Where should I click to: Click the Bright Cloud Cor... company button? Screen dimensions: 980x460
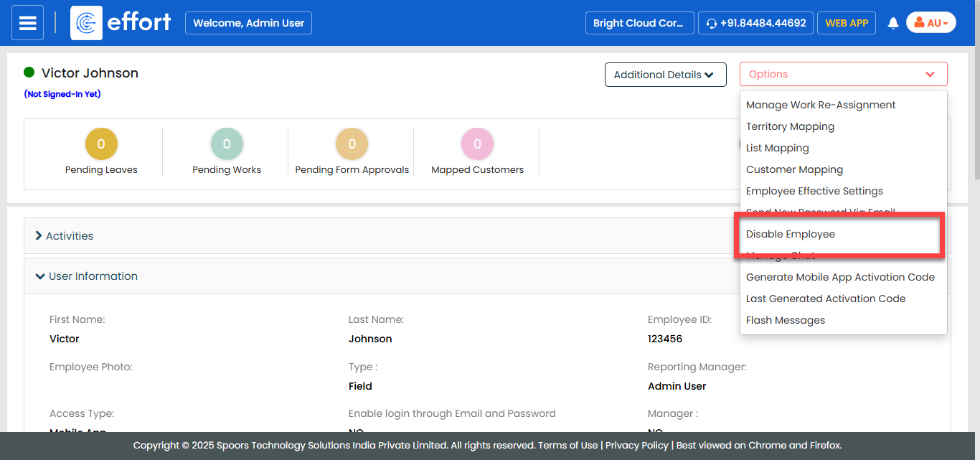(x=639, y=23)
